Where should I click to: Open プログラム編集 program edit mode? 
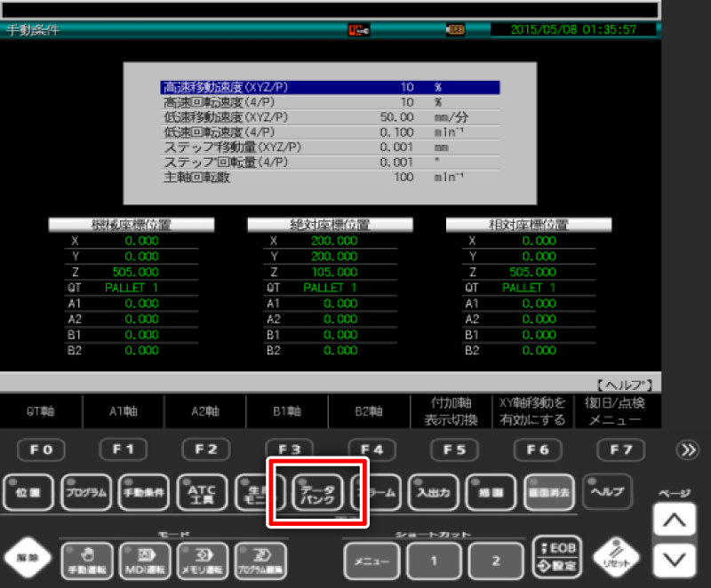pyautogui.click(x=257, y=560)
